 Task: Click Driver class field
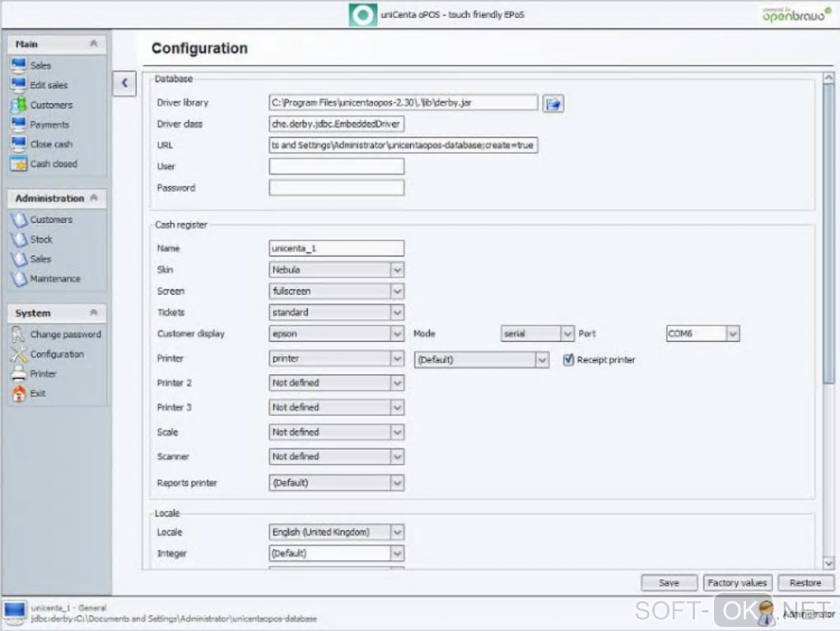coord(337,124)
